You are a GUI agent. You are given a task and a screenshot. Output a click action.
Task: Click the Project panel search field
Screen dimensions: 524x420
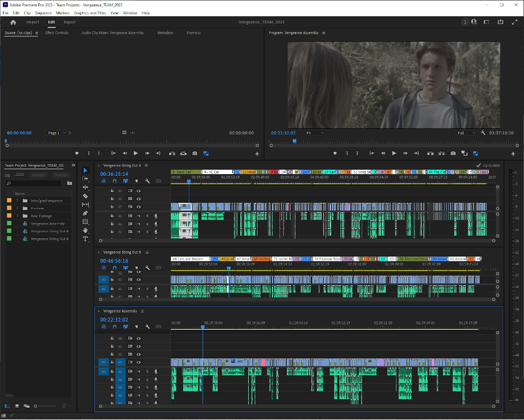[x=34, y=183]
